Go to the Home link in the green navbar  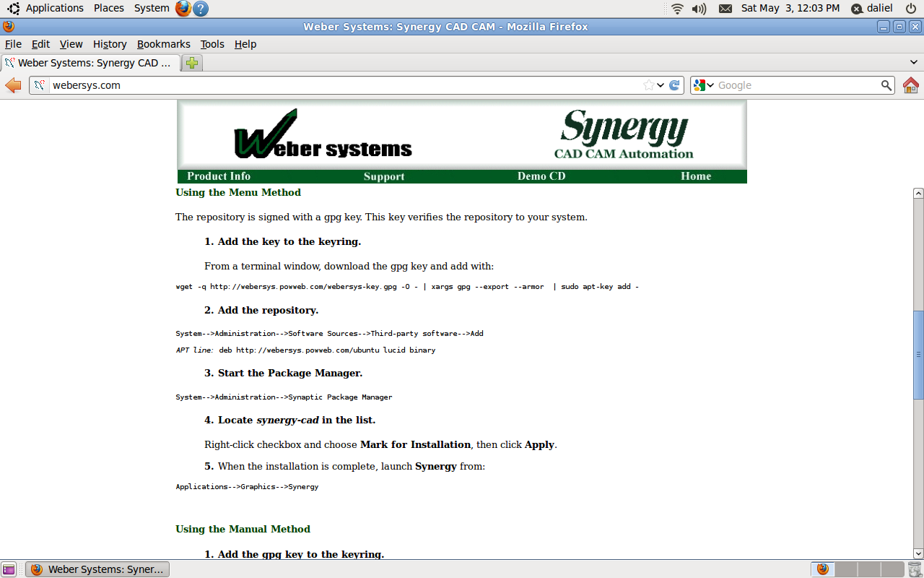pyautogui.click(x=696, y=176)
